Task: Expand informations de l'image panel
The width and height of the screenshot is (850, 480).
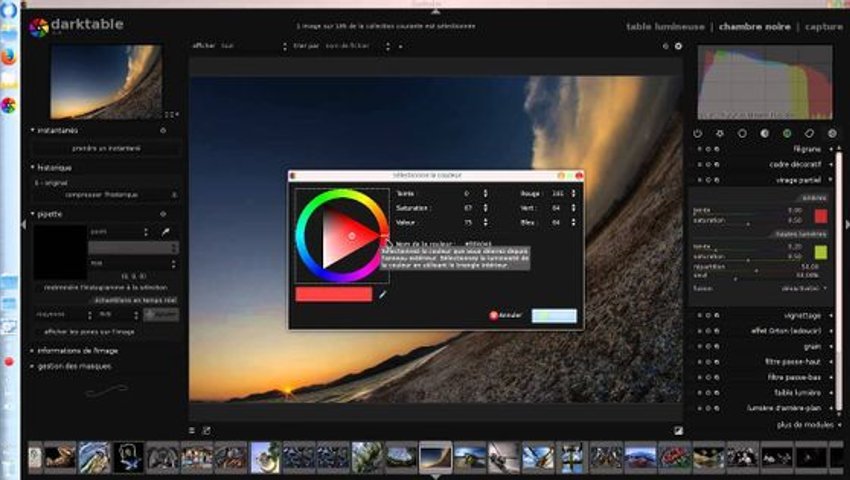Action: click(x=78, y=351)
